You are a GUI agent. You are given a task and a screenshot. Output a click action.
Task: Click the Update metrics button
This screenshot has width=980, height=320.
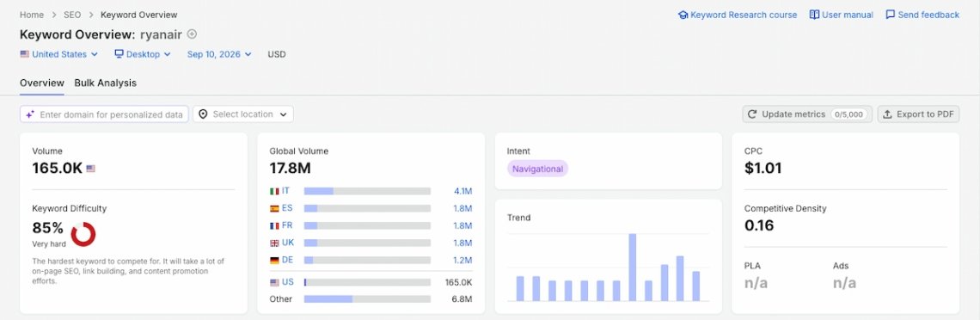click(807, 114)
